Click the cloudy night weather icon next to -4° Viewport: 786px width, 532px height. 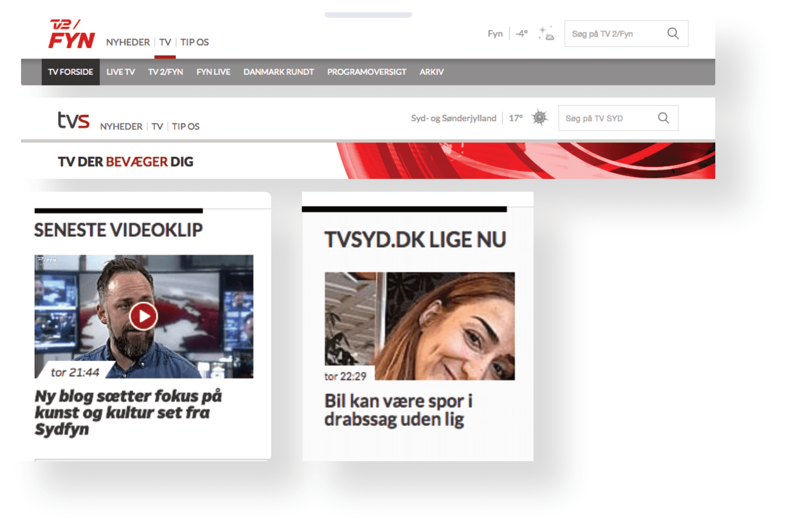(x=546, y=33)
